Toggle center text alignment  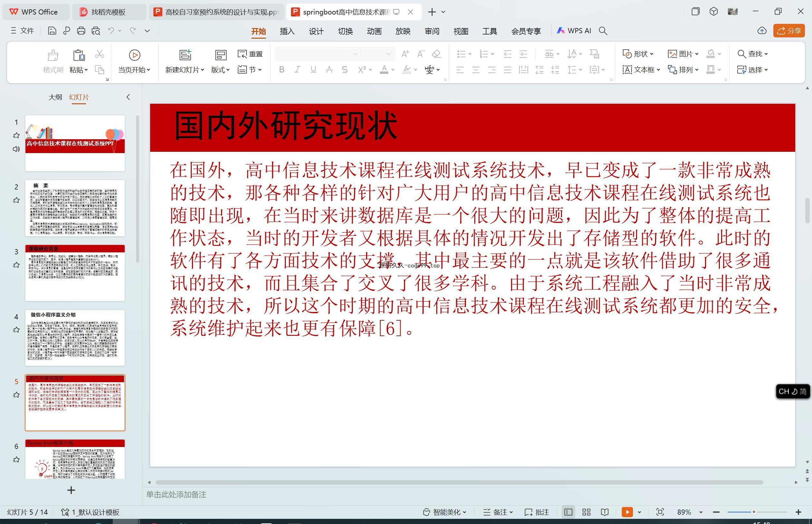pyautogui.click(x=476, y=70)
